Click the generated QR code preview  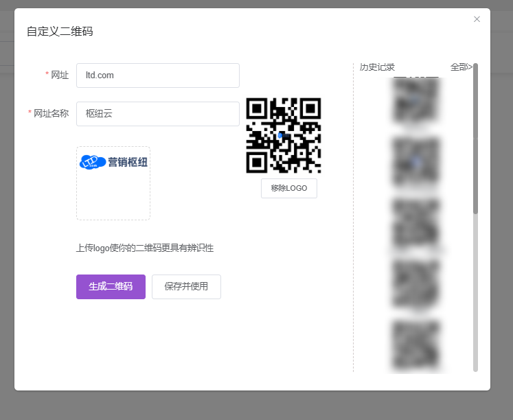(x=284, y=135)
